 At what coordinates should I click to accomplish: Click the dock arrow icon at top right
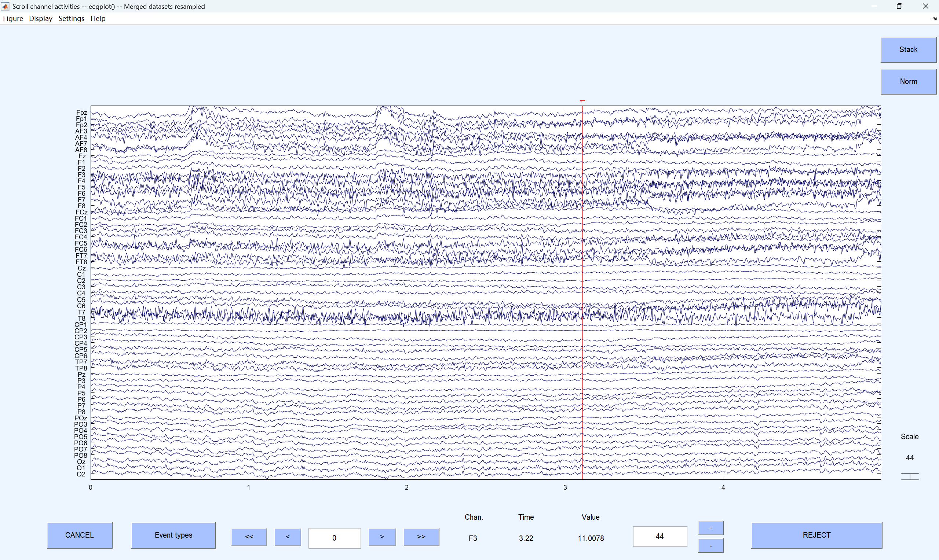[935, 18]
